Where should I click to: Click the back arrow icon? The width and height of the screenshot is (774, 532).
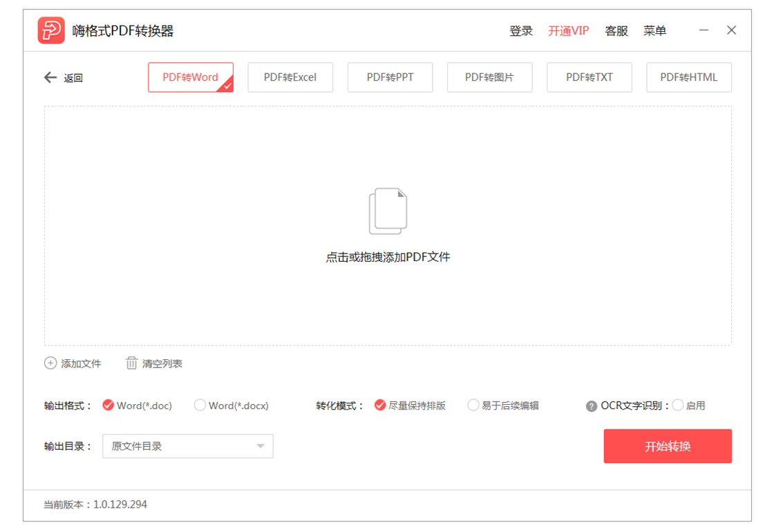click(x=50, y=77)
